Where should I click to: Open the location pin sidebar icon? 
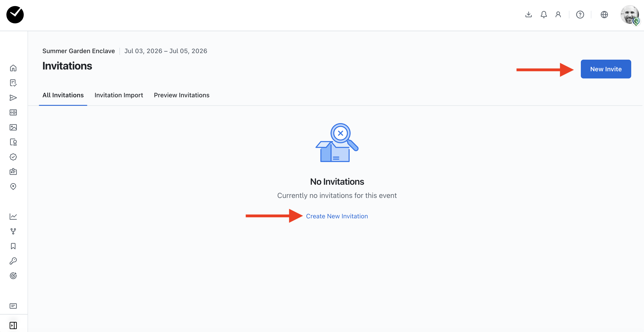13,186
